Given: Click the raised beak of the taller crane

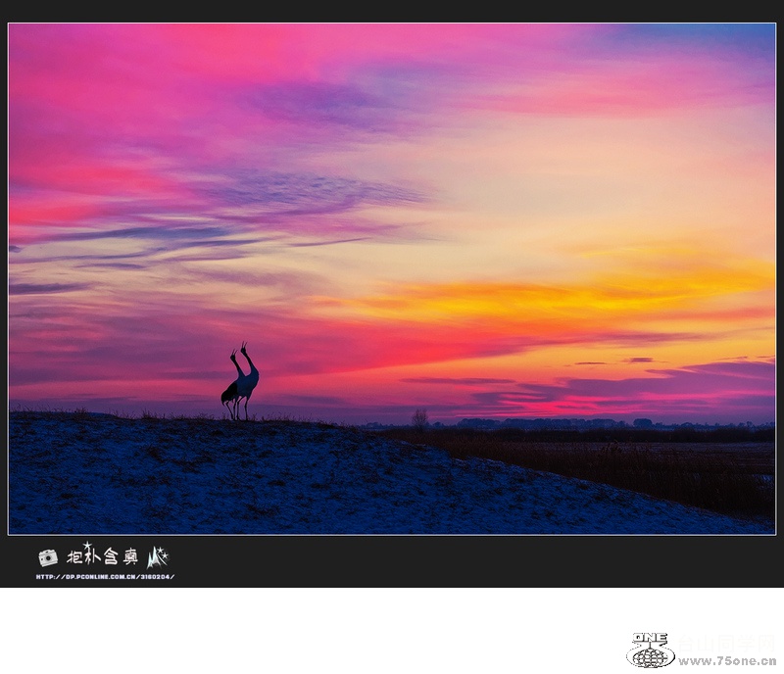Looking at the screenshot, I should [243, 346].
